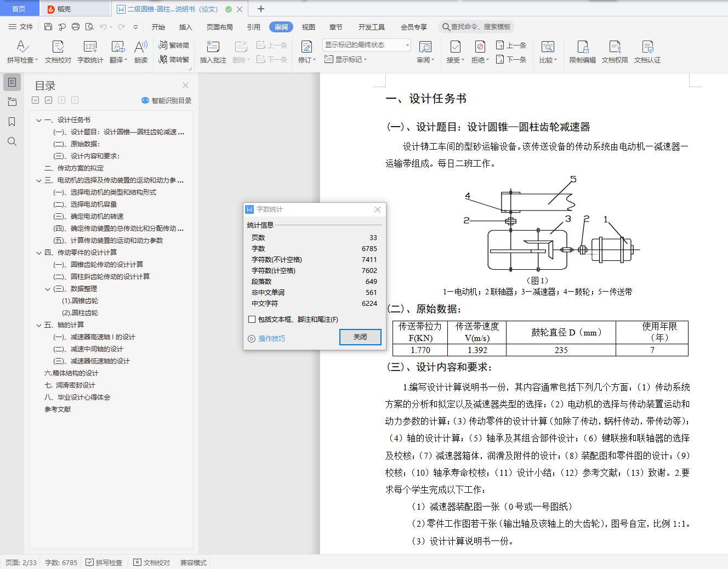The height and width of the screenshot is (569, 728).
Task: Go to 上一条 previous revision change
Action: coord(511,45)
